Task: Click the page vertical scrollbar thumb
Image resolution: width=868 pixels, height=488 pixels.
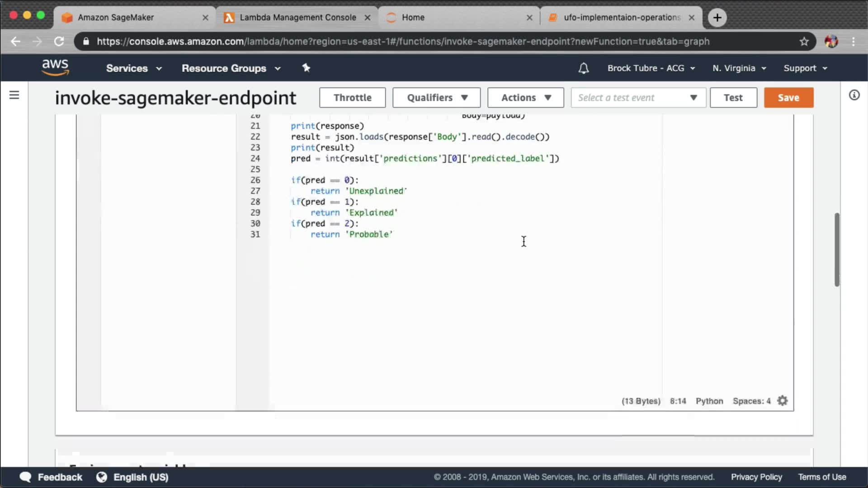Action: pyautogui.click(x=837, y=249)
